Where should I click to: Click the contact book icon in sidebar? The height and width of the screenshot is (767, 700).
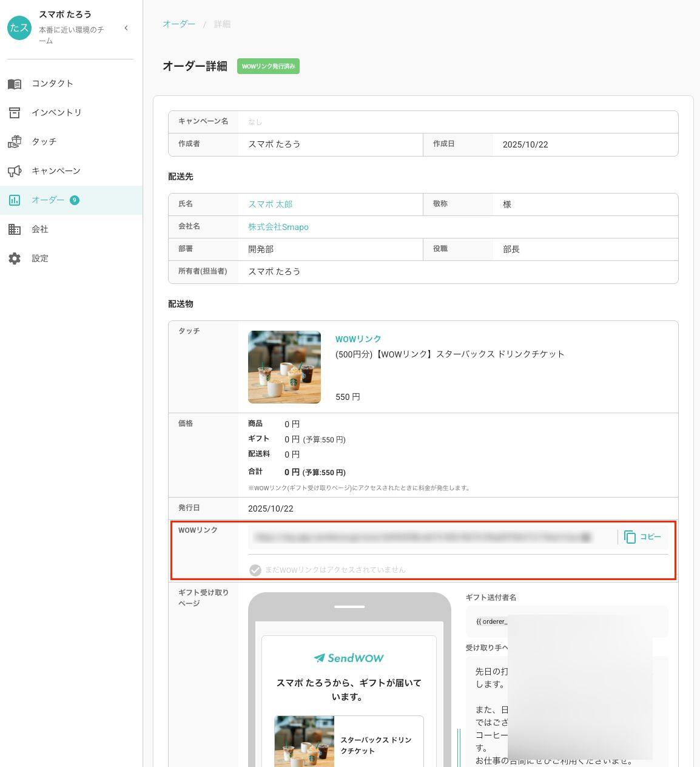[x=15, y=84]
